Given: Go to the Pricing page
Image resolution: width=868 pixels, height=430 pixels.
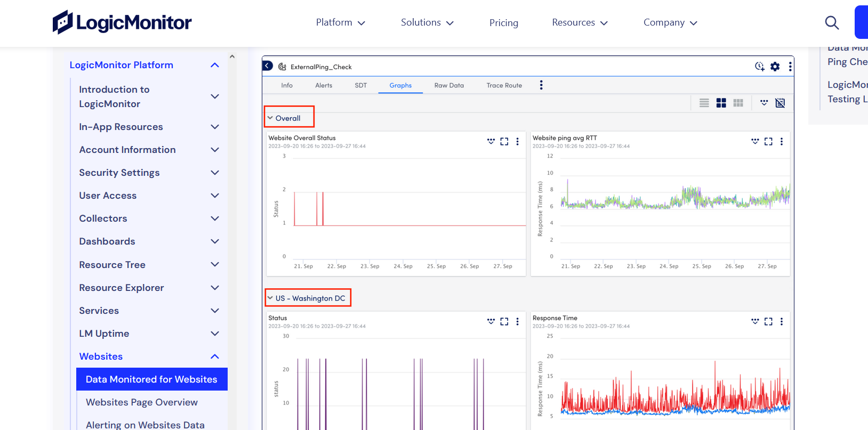Looking at the screenshot, I should 504,23.
